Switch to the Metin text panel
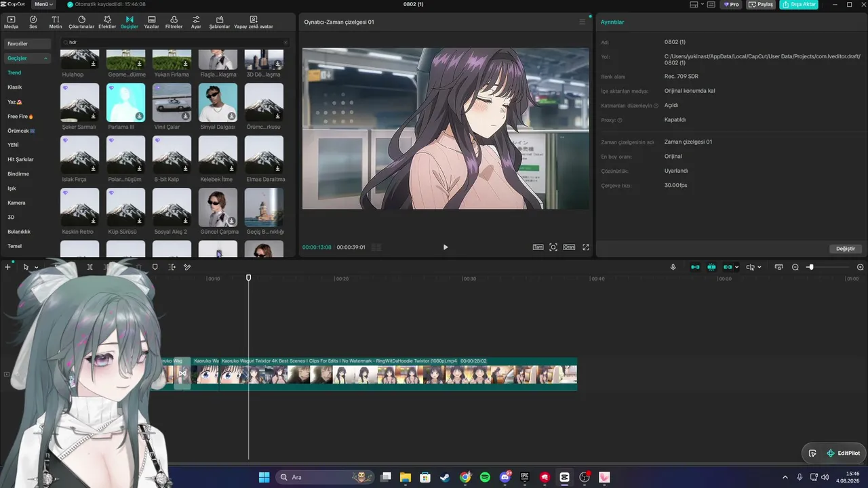Image resolution: width=868 pixels, height=488 pixels. pyautogui.click(x=55, y=22)
